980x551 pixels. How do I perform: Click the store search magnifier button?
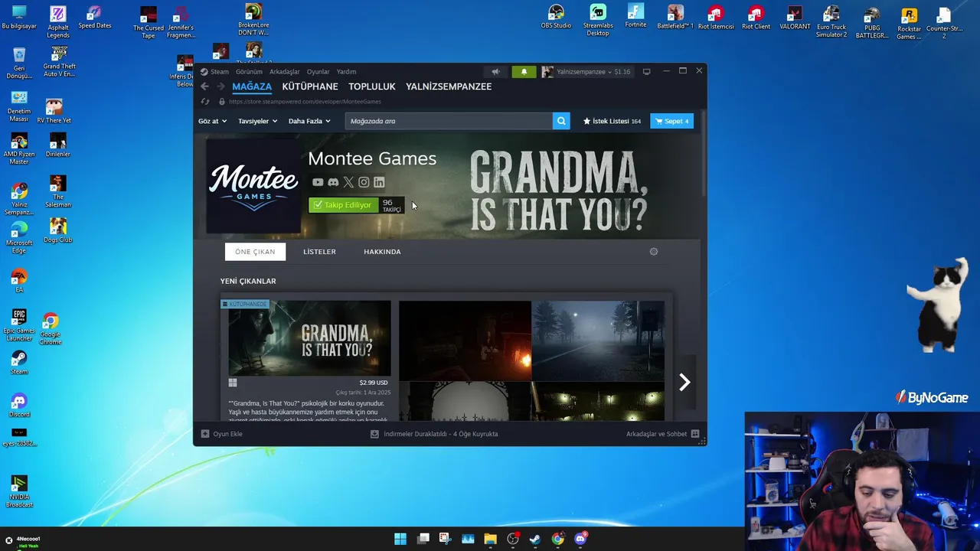click(561, 121)
